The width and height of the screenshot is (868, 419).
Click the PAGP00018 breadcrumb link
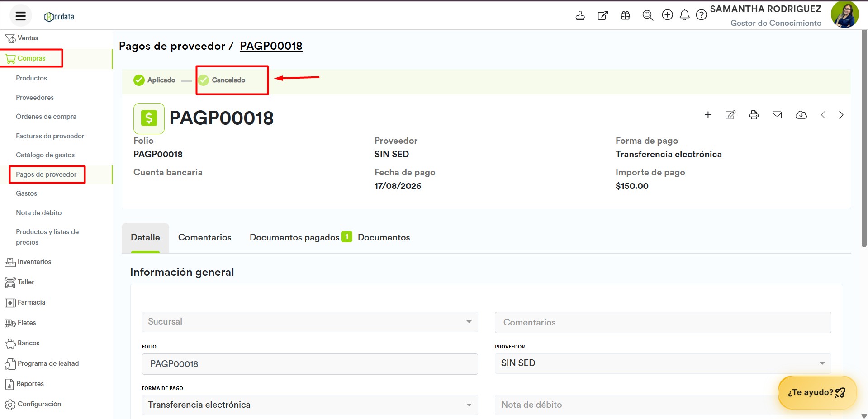[271, 46]
